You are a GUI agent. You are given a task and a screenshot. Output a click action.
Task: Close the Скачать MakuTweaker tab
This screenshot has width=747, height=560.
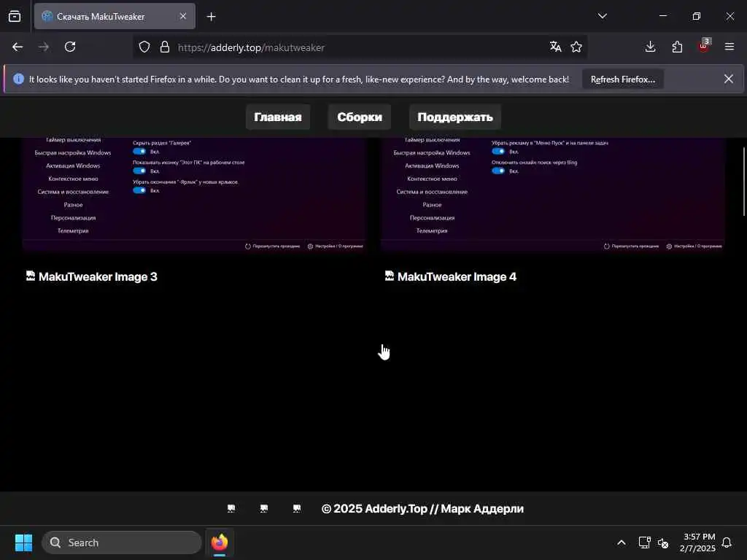point(183,16)
